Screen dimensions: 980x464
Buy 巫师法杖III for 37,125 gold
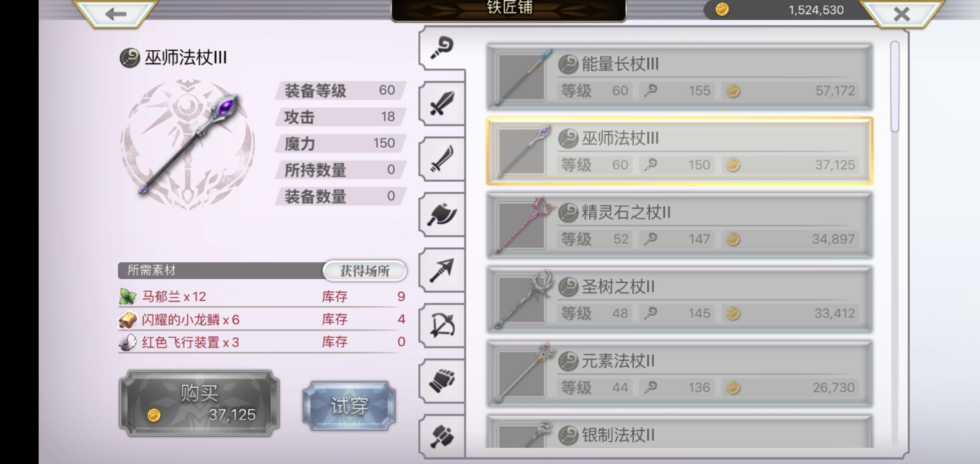[x=199, y=403]
